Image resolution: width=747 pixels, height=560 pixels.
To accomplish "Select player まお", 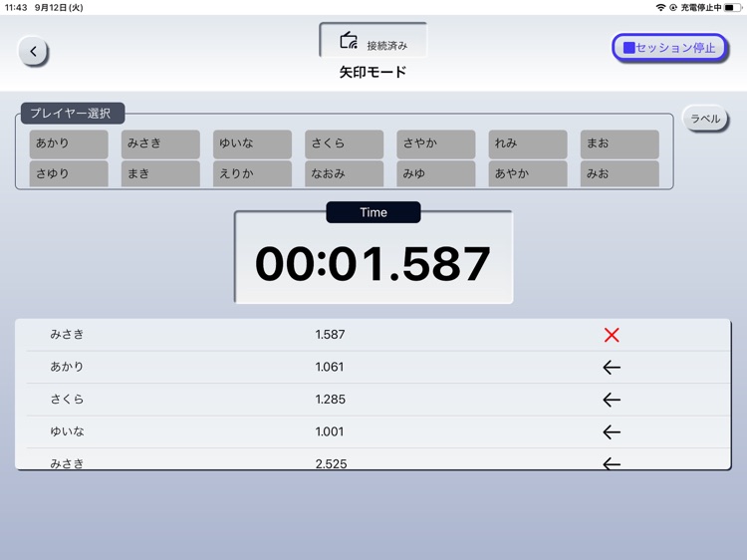I will pyautogui.click(x=620, y=143).
